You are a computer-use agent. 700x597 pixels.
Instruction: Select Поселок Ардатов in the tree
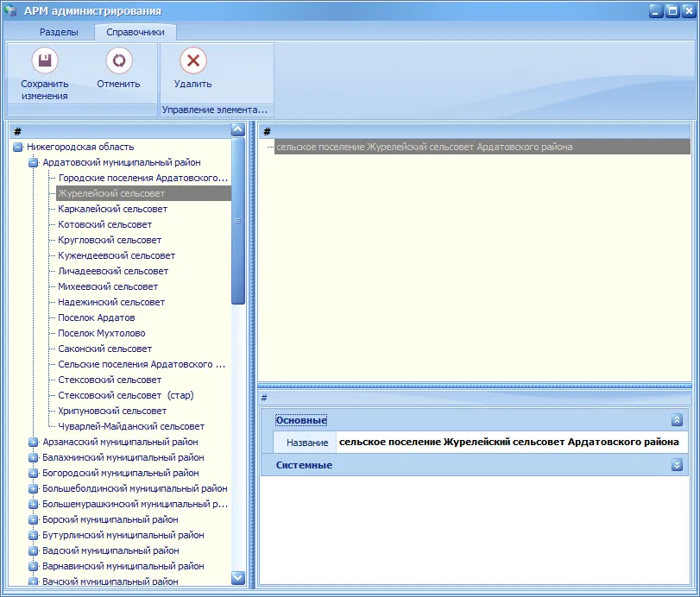point(97,317)
